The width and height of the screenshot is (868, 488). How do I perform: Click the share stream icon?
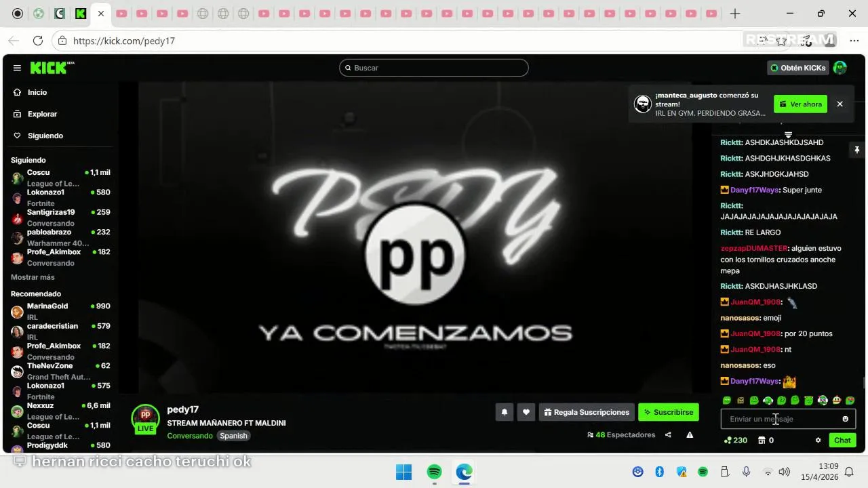click(x=668, y=435)
